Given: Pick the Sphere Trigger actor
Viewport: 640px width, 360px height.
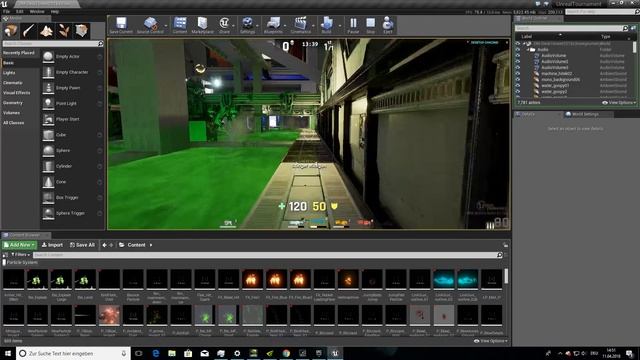Looking at the screenshot, I should click(x=72, y=213).
